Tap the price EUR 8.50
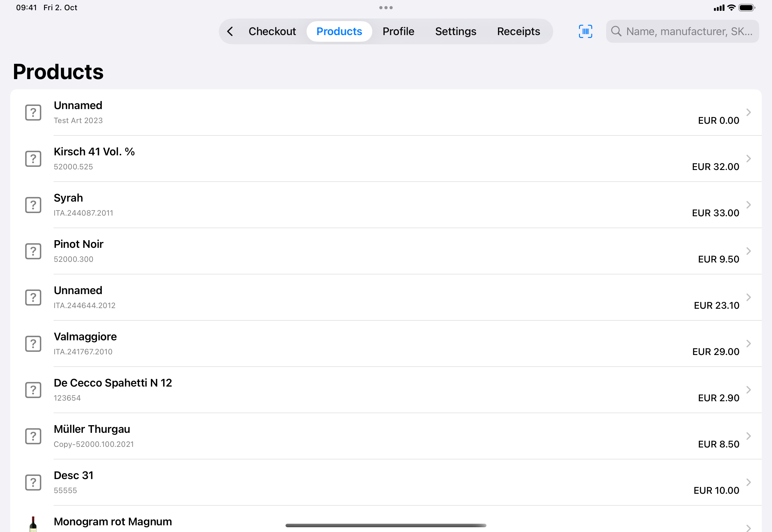 coord(719,445)
